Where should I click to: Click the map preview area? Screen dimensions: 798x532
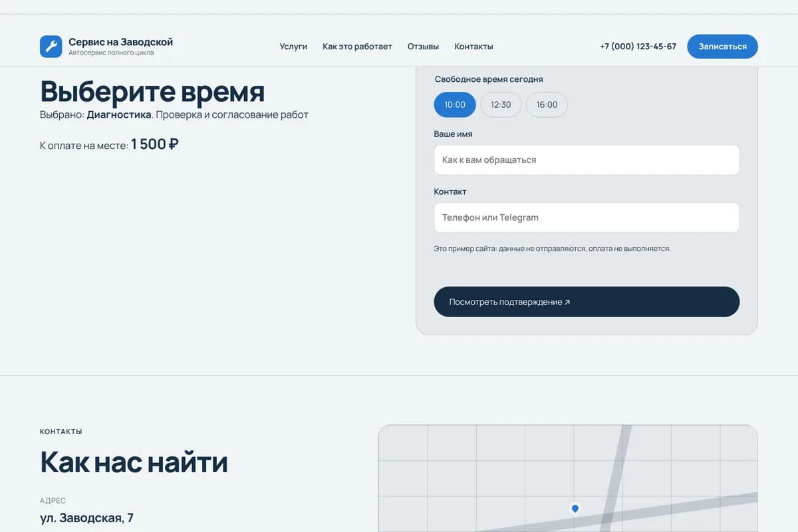pos(568,479)
